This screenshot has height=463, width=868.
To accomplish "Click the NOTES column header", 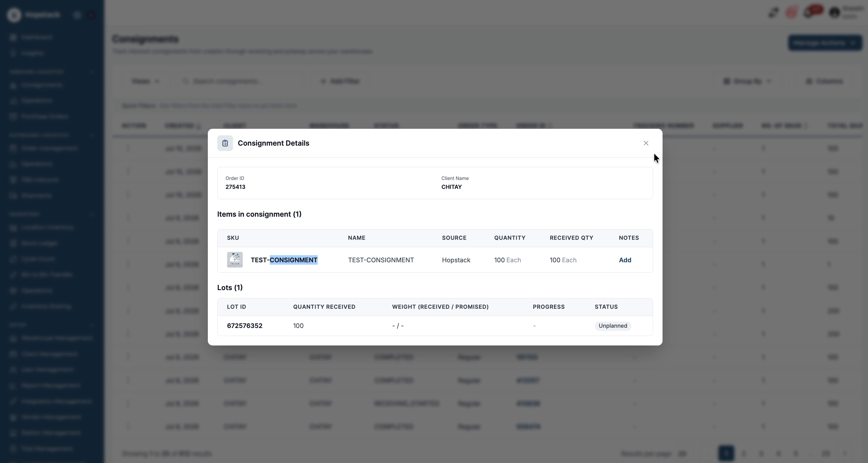I will (x=629, y=238).
